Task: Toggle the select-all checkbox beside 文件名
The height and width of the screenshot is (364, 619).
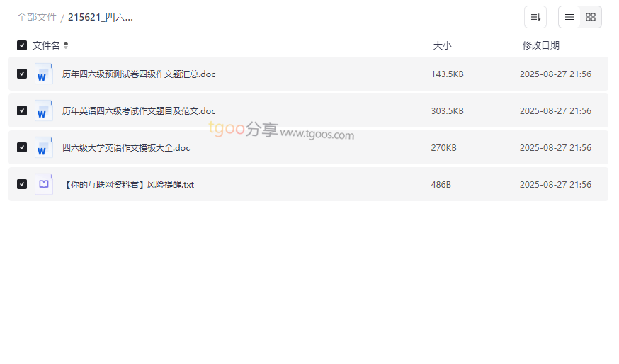Action: pos(22,45)
